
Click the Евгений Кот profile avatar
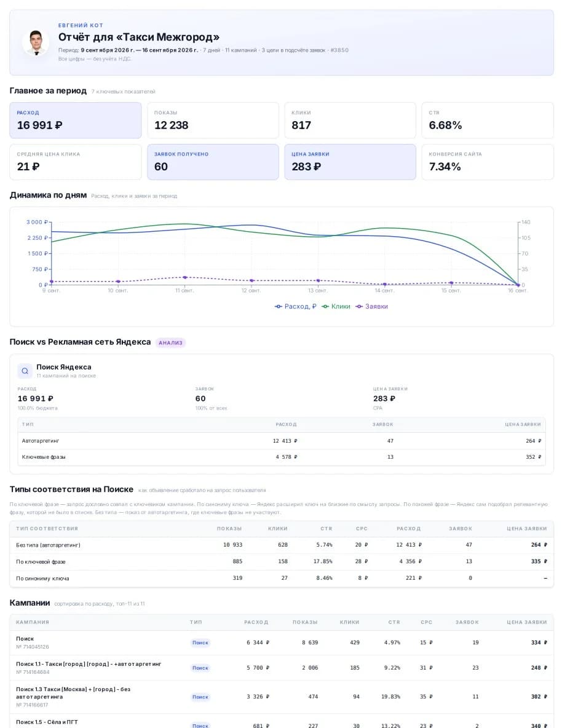tap(36, 42)
